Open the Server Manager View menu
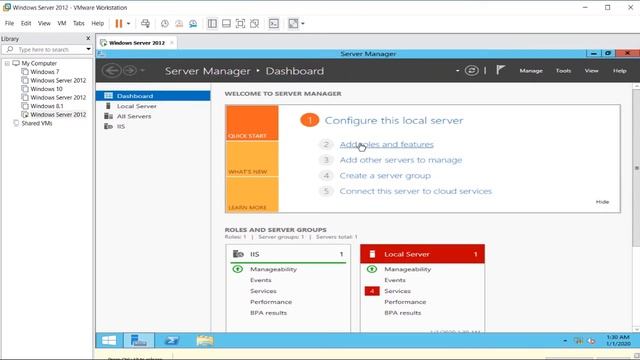Image resolution: width=640 pixels, height=360 pixels. click(x=591, y=71)
